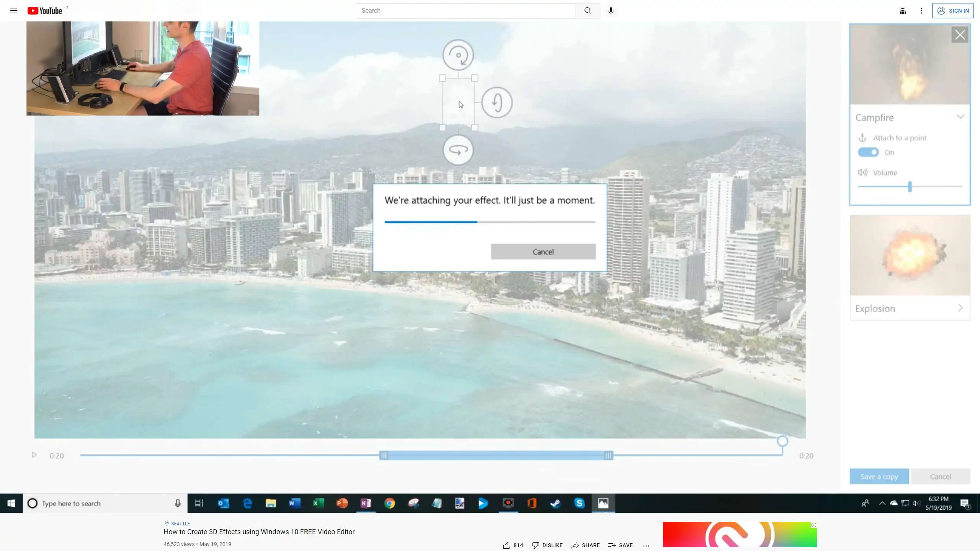The height and width of the screenshot is (551, 980).
Task: Open the YouTube hamburger guide menu
Action: 14,11
